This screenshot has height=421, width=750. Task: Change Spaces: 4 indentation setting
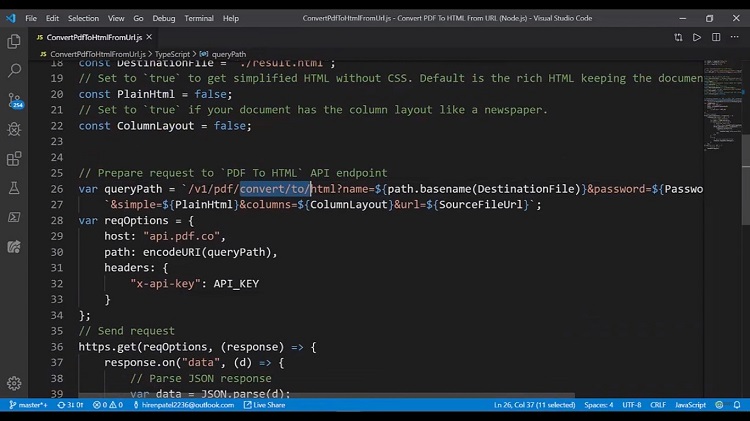pos(598,405)
